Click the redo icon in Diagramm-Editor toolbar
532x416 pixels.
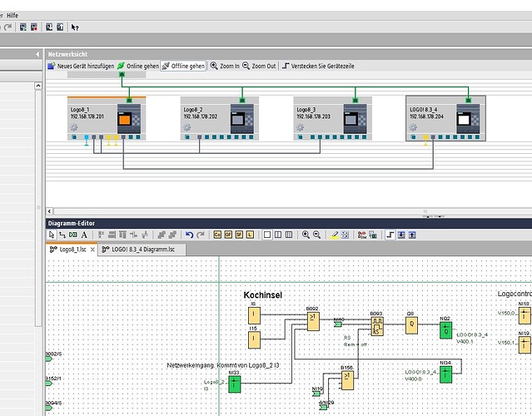pos(201,235)
